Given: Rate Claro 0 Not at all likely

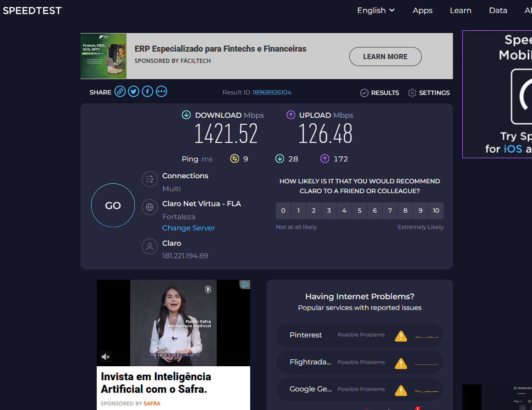Looking at the screenshot, I should (283, 210).
